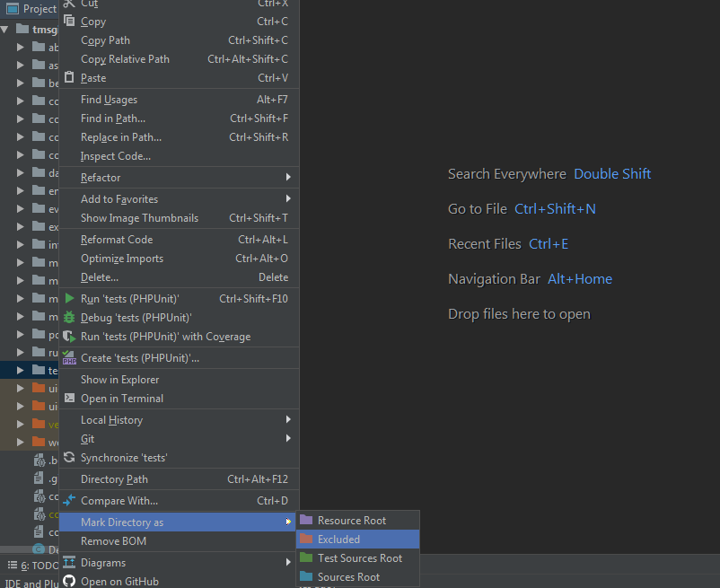Expand the Refactor submenu arrow
The height and width of the screenshot is (588, 720).
(288, 177)
